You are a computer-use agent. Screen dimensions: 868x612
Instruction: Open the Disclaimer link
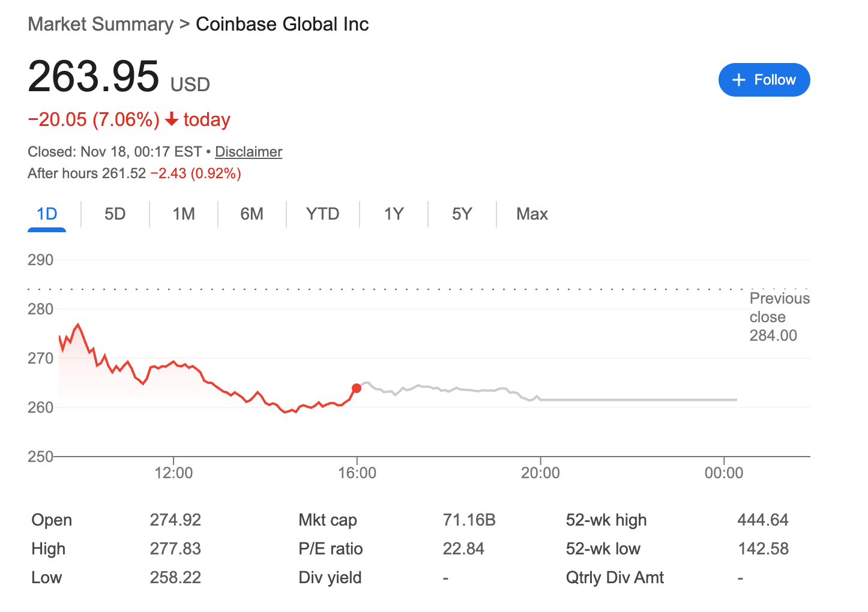click(248, 151)
